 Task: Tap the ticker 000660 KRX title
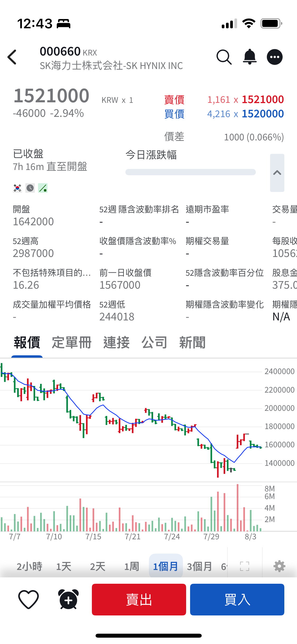(68, 52)
